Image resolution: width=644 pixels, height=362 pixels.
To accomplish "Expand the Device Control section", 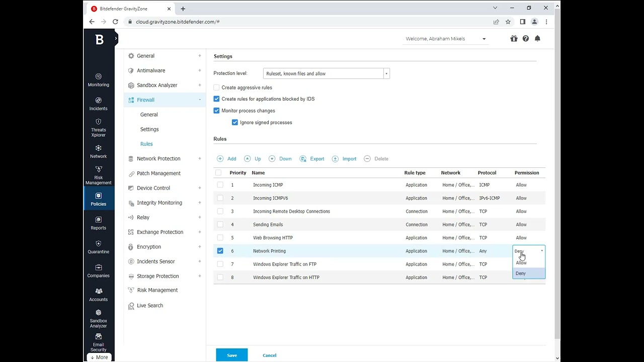I will click(200, 188).
